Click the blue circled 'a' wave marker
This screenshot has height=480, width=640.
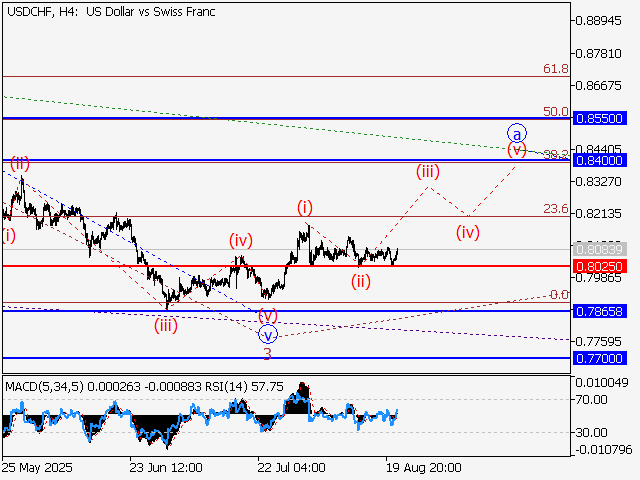tap(516, 133)
